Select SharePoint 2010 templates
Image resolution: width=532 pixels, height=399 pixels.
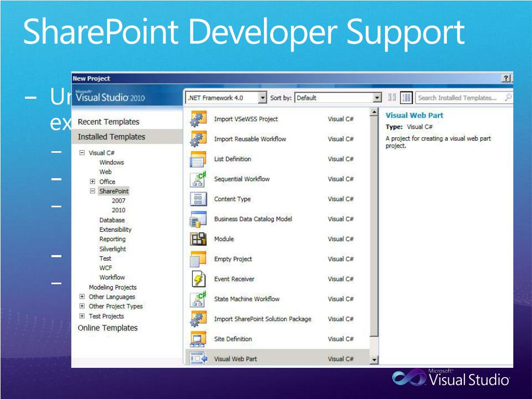(x=118, y=210)
